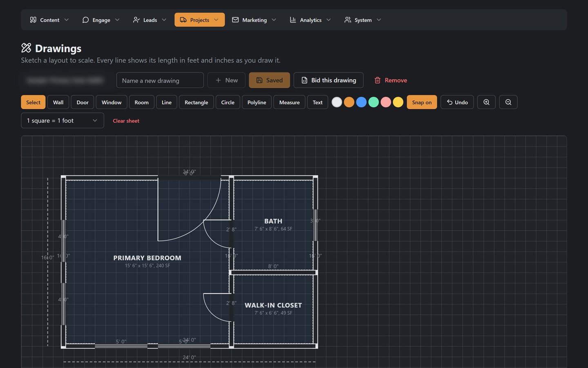The height and width of the screenshot is (368, 588).
Task: Expand the Analytics menu chevron
Action: click(x=329, y=20)
